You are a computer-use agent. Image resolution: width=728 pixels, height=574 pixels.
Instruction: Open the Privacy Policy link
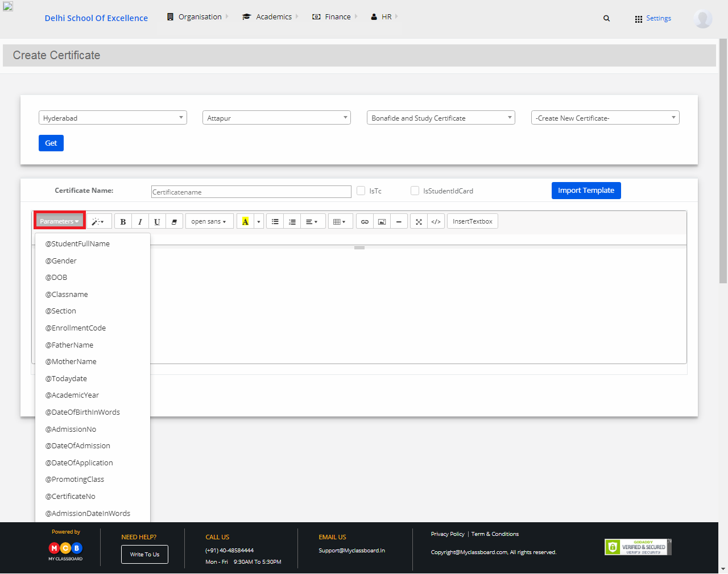coord(448,534)
